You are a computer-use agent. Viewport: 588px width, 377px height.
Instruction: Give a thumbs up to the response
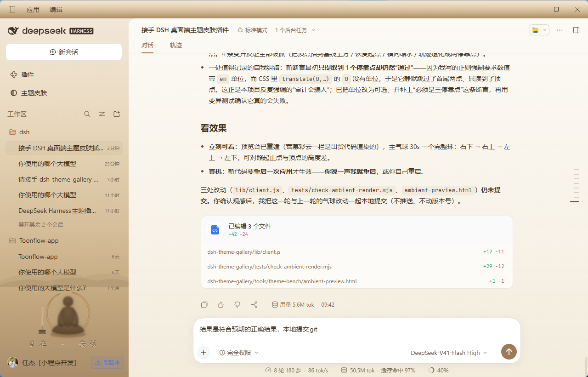coord(220,304)
